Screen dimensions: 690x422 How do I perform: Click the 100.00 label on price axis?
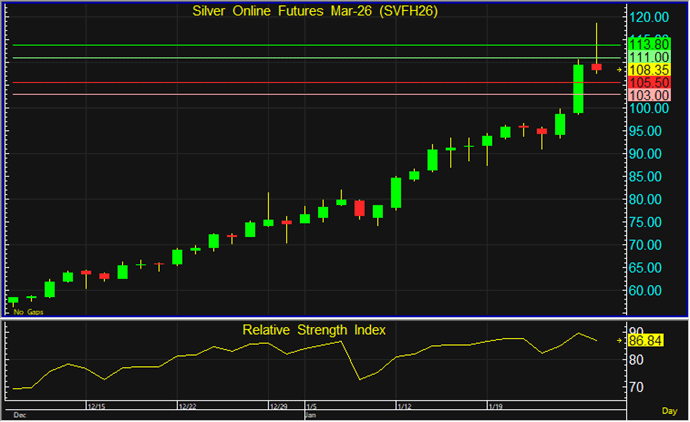pyautogui.click(x=649, y=108)
